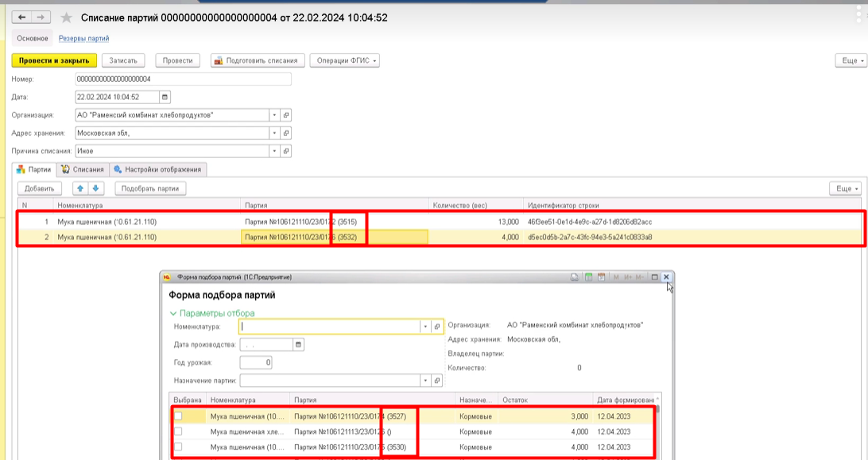Click the Остаток value 3,000
Viewport: 868px width, 460px height.
[579, 416]
